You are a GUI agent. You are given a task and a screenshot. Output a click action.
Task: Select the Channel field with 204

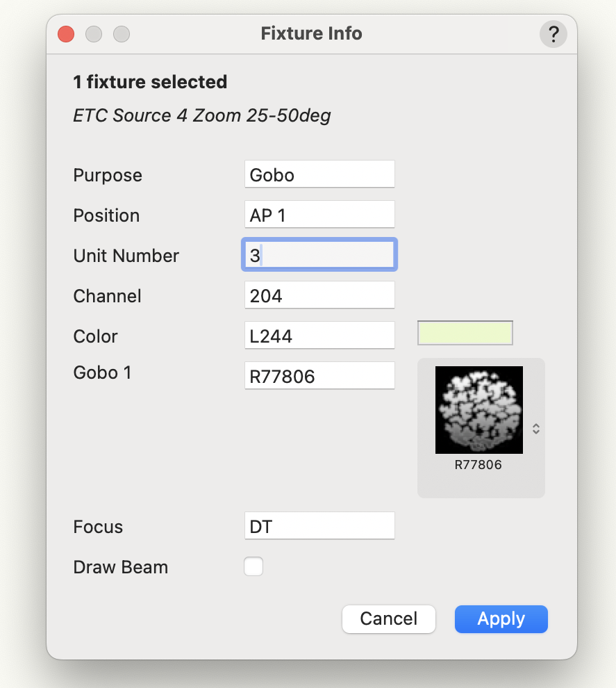[319, 295]
